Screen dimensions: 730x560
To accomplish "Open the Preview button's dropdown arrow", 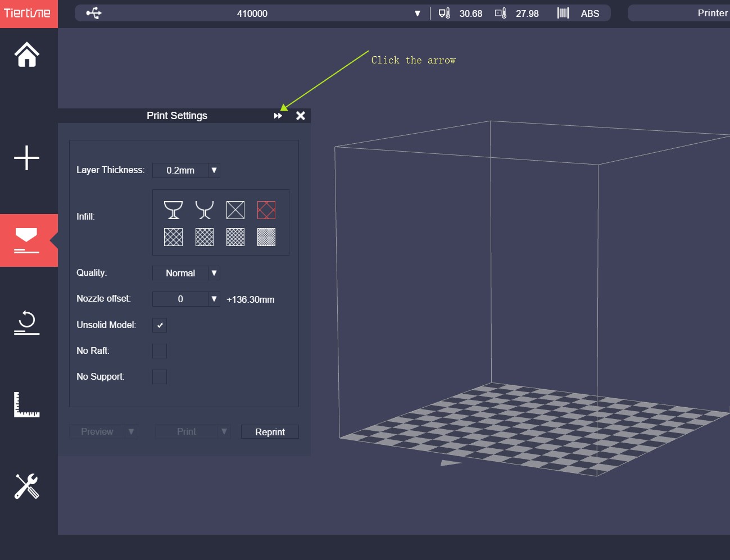I will (x=132, y=431).
